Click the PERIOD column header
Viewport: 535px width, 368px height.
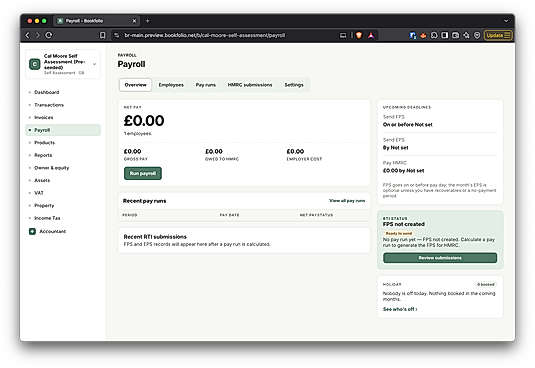tap(130, 215)
